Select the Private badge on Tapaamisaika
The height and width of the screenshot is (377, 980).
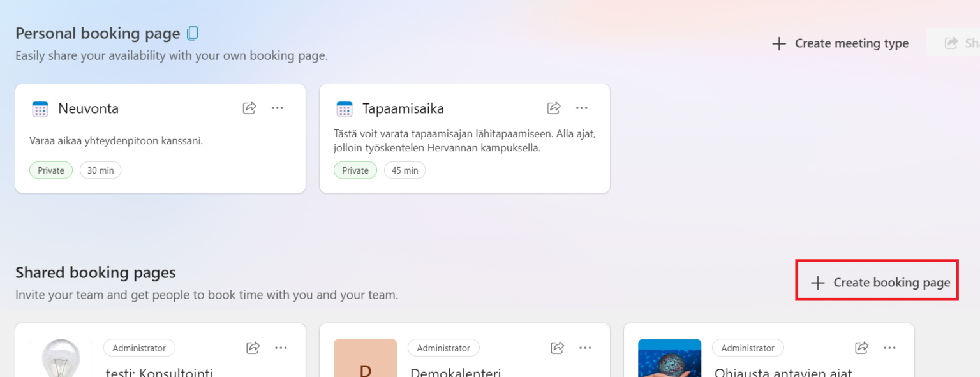(x=355, y=170)
